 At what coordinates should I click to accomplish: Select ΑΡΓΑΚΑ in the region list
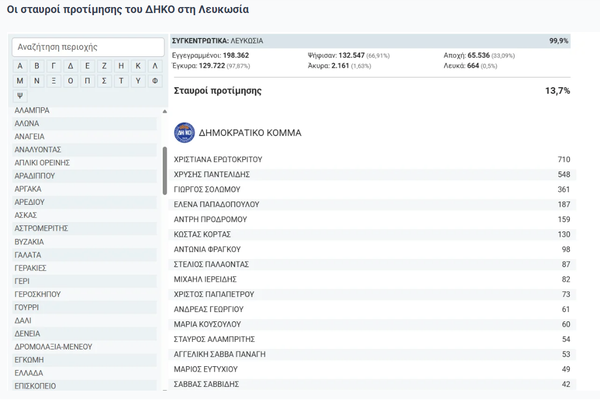(x=85, y=189)
